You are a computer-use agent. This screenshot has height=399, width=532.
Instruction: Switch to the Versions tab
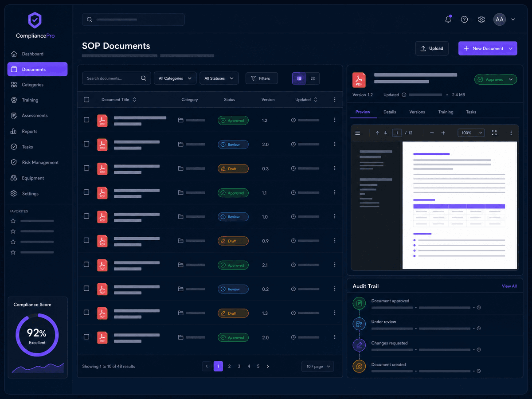coord(417,112)
